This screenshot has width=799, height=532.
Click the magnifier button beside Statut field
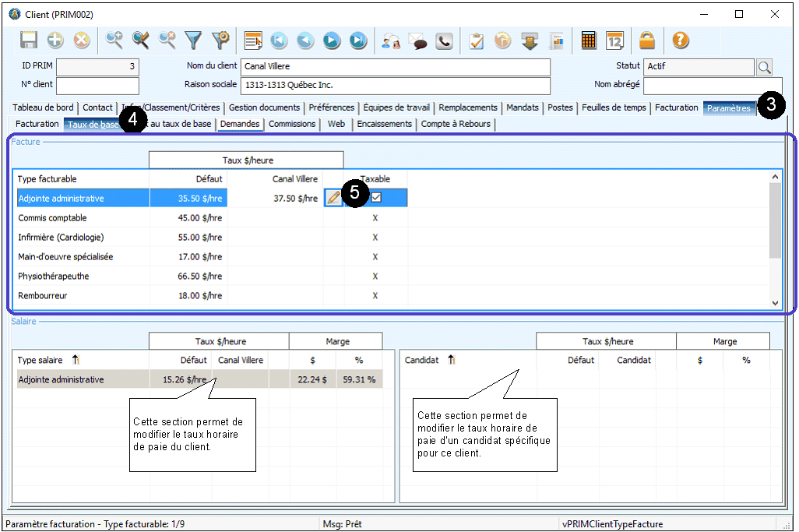click(764, 67)
